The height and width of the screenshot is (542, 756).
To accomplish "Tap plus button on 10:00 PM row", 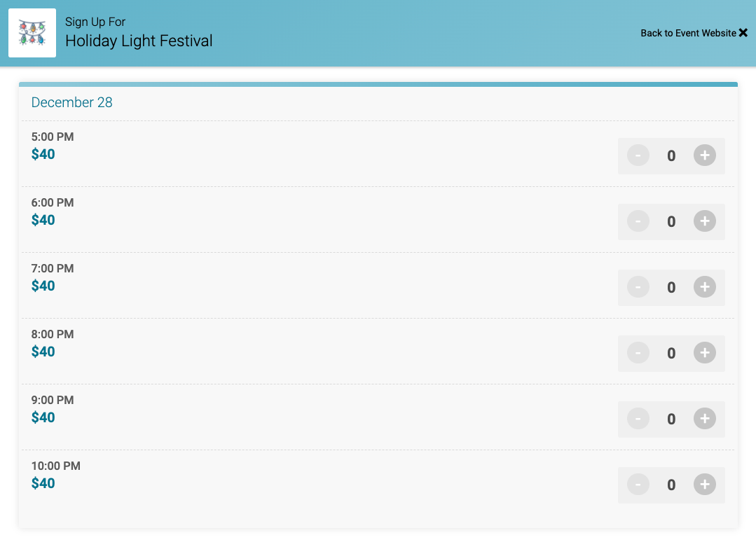I will click(705, 485).
